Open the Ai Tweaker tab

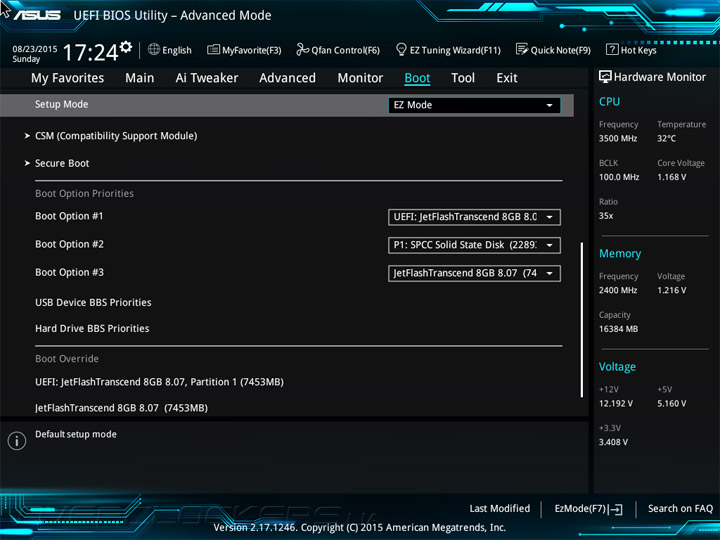pos(207,78)
